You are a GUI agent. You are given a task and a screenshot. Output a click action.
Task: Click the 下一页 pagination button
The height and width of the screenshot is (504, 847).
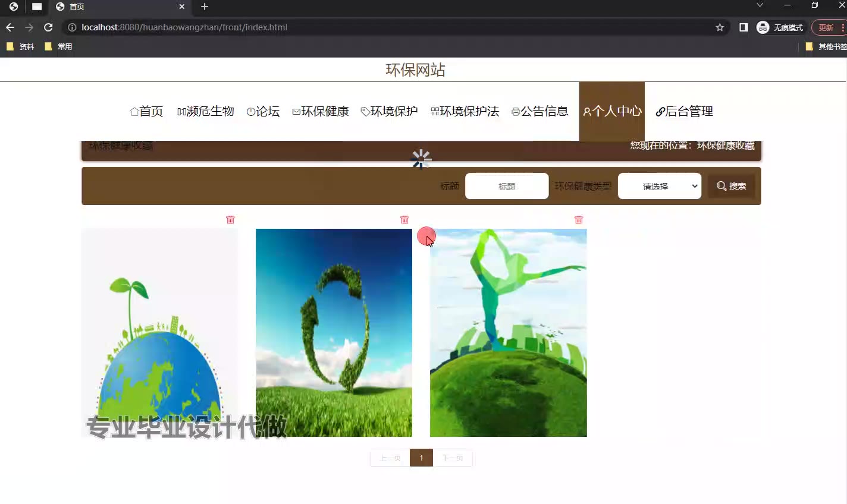point(453,458)
